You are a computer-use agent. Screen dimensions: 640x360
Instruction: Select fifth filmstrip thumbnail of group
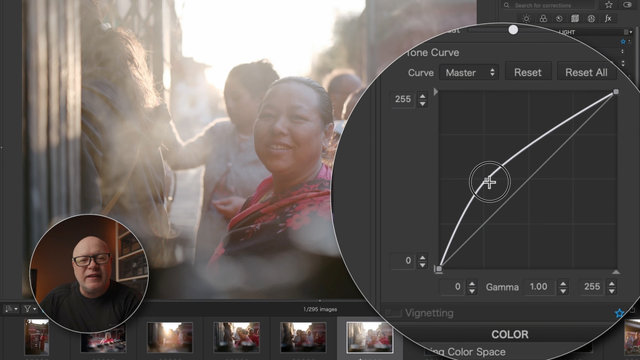click(303, 337)
